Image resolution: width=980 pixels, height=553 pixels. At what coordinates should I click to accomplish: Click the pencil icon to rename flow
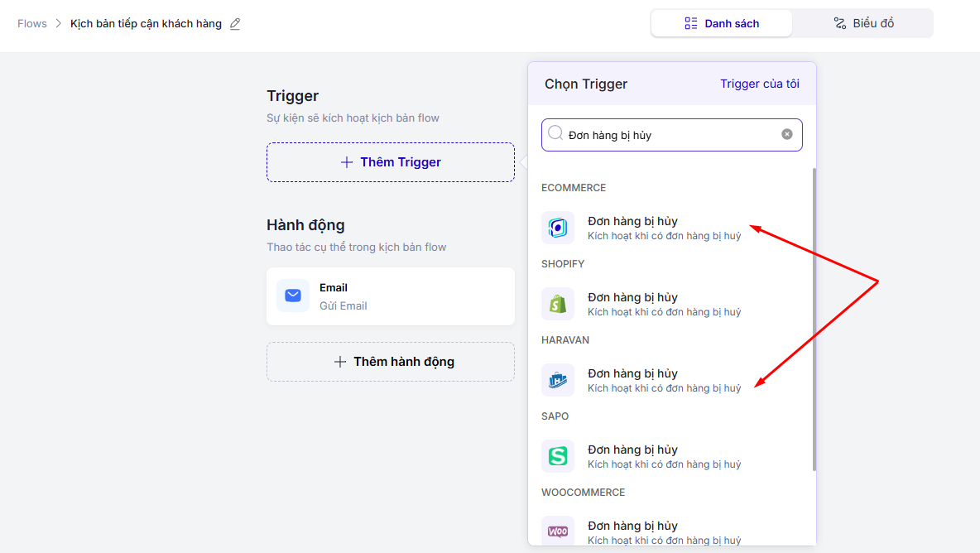pos(235,24)
